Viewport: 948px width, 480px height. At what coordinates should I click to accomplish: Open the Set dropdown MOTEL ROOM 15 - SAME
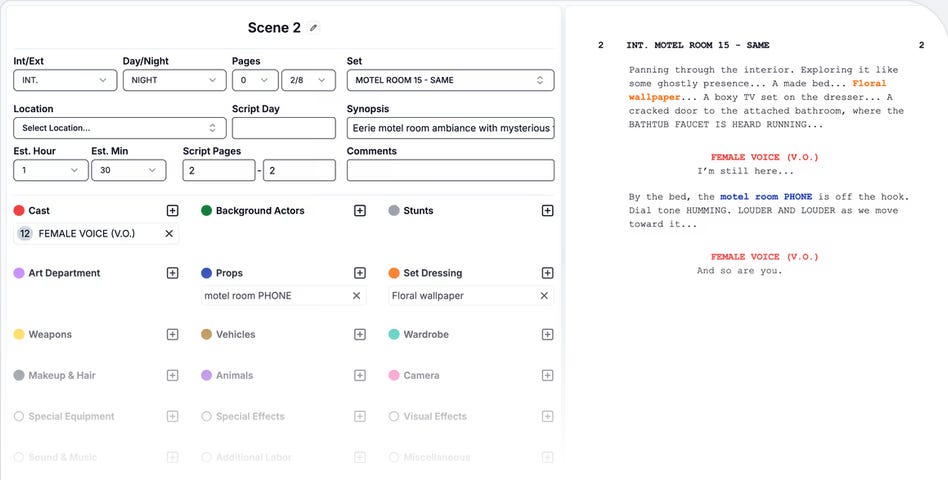click(450, 80)
